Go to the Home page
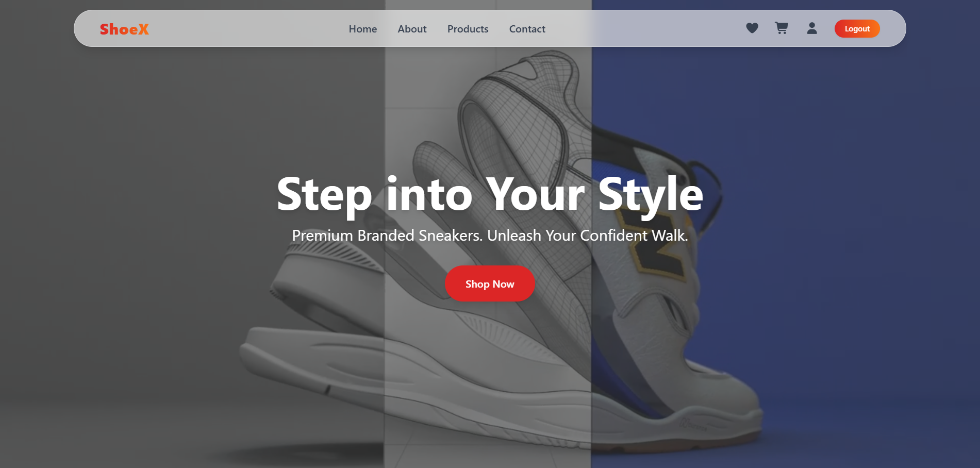This screenshot has height=468, width=980. click(362, 29)
